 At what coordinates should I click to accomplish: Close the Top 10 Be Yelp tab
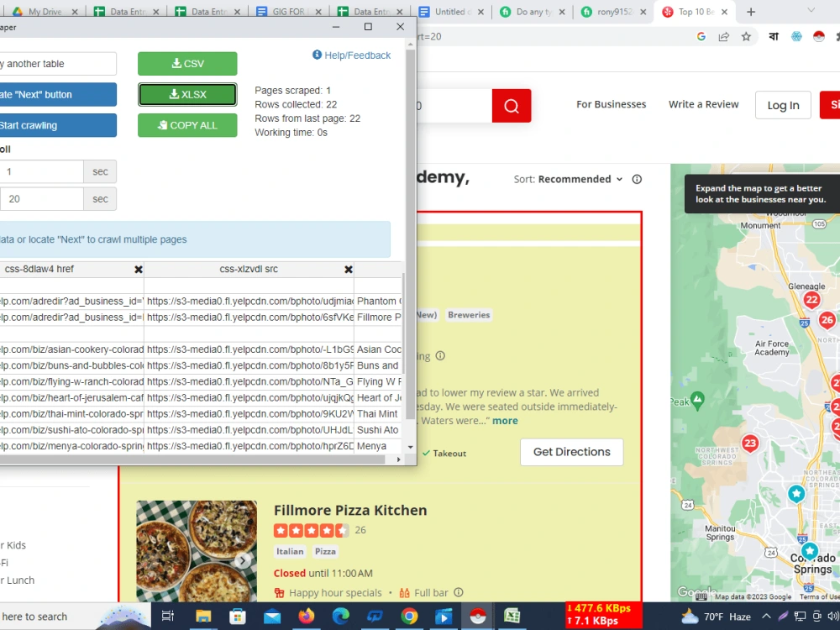724,12
